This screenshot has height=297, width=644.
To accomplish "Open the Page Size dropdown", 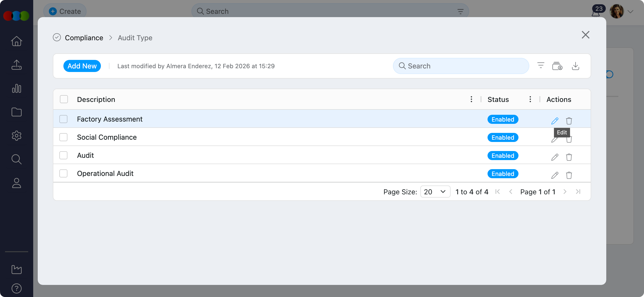I will click(x=435, y=192).
